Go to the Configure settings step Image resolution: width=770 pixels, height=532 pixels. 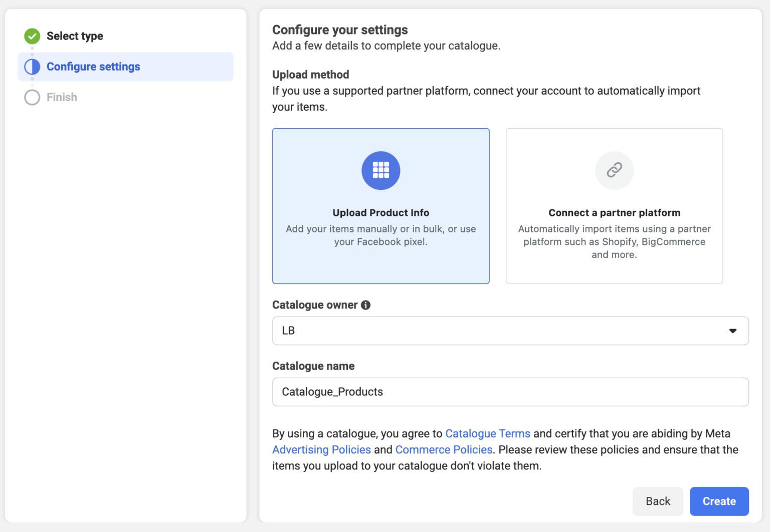pos(93,67)
